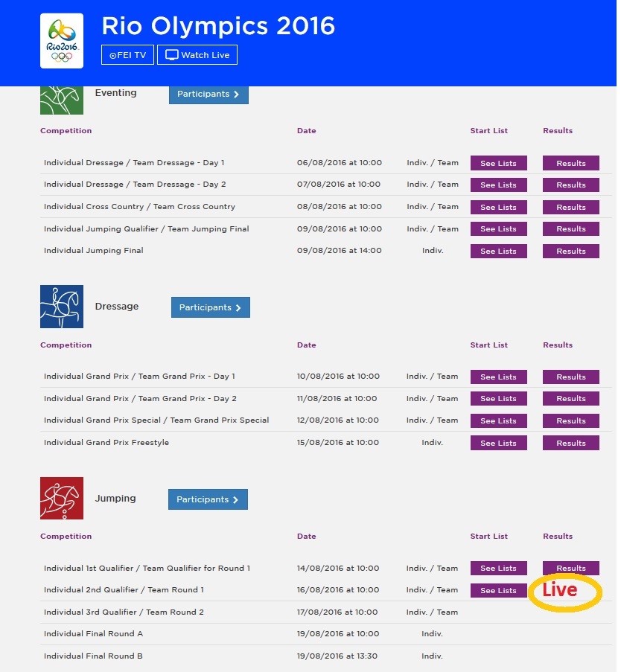Expand Dressage Participants list
The image size is (621, 672).
(210, 307)
